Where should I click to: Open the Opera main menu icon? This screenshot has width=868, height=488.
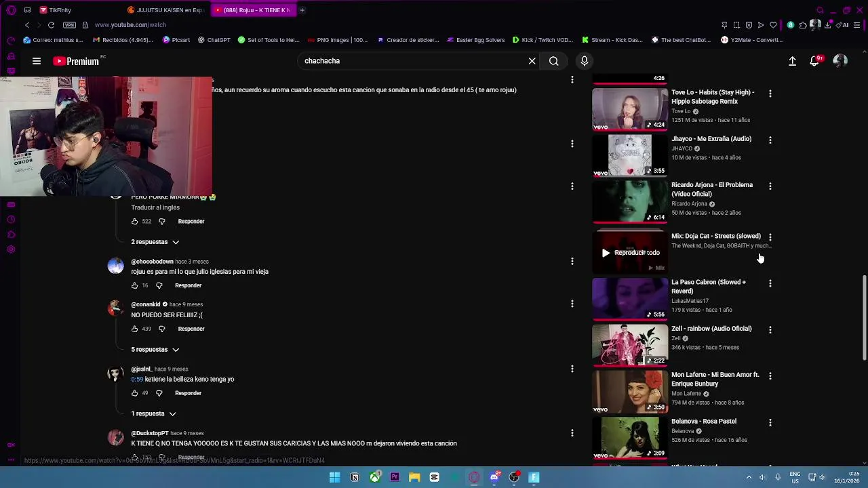[x=11, y=10]
